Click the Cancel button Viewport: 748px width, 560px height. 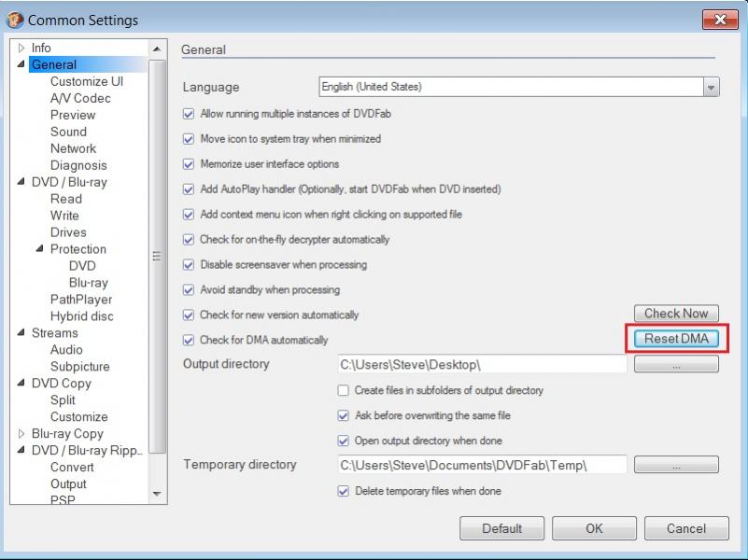click(x=686, y=528)
